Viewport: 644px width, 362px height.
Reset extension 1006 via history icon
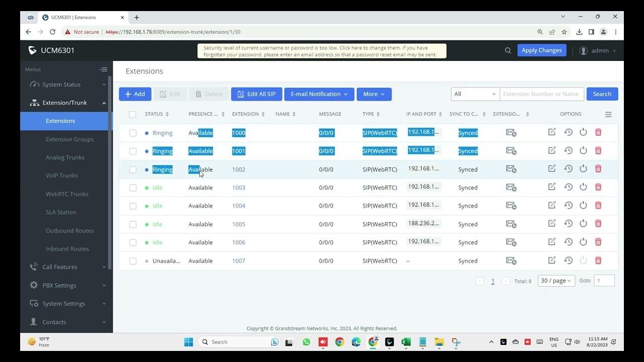(568, 242)
